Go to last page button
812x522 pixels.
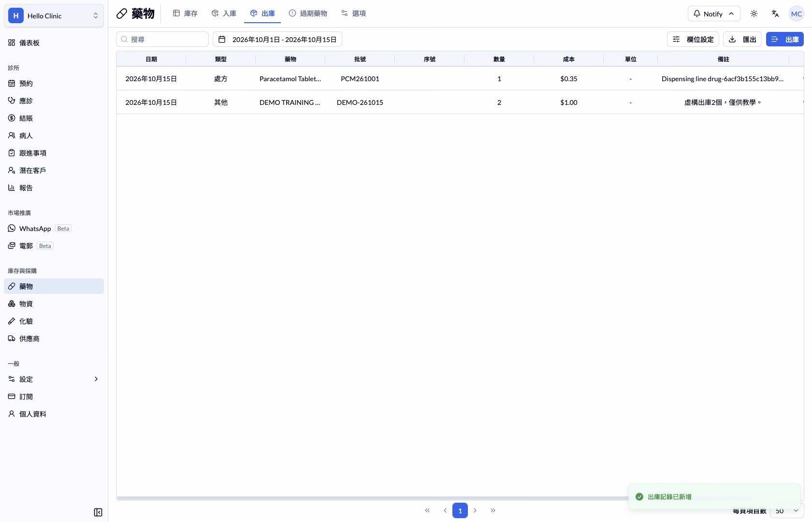tap(493, 510)
